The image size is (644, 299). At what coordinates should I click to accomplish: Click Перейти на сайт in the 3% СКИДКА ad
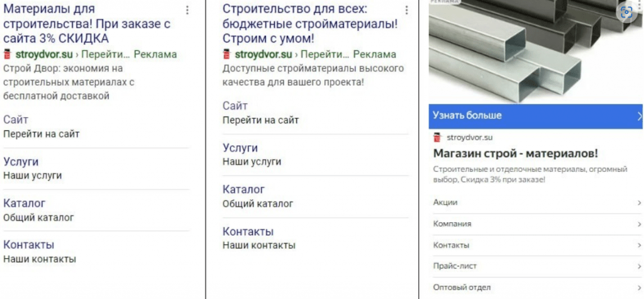pyautogui.click(x=42, y=134)
